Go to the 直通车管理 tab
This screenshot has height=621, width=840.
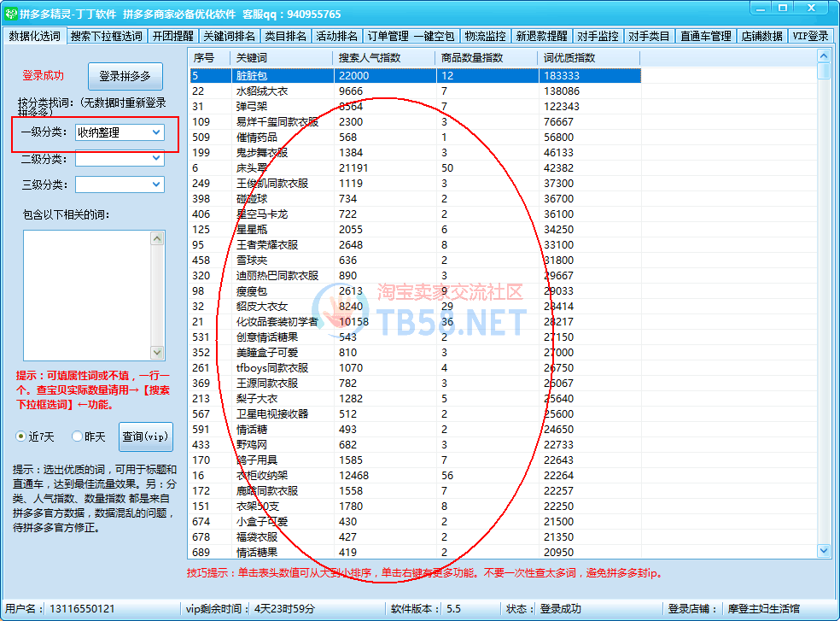(705, 37)
